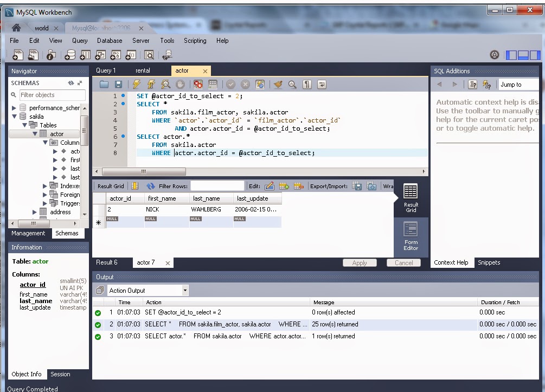Screen dimensions: 545x392
Task: Toggle the limit rows grid icon
Action: (x=213, y=84)
